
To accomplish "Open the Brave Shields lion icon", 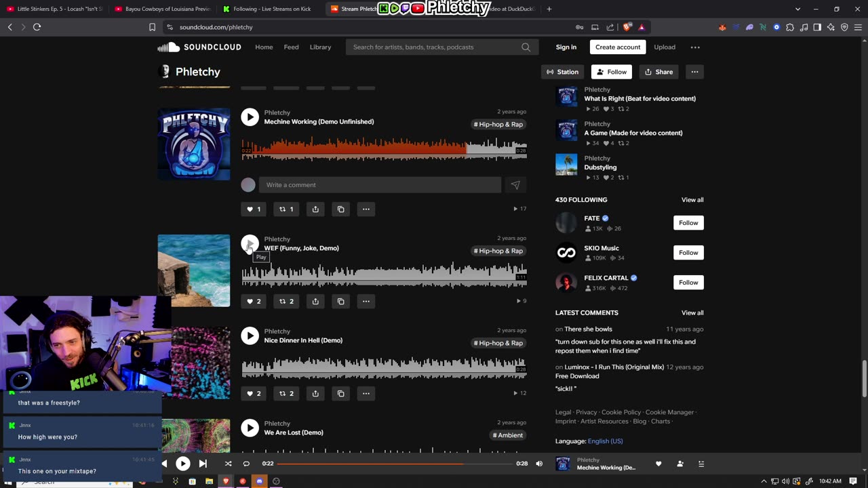I will coord(627,27).
